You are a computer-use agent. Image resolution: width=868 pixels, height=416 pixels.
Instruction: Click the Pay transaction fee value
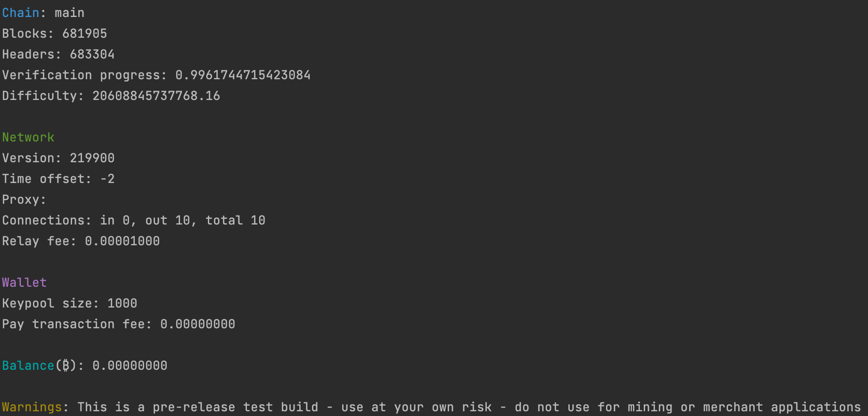click(197, 324)
